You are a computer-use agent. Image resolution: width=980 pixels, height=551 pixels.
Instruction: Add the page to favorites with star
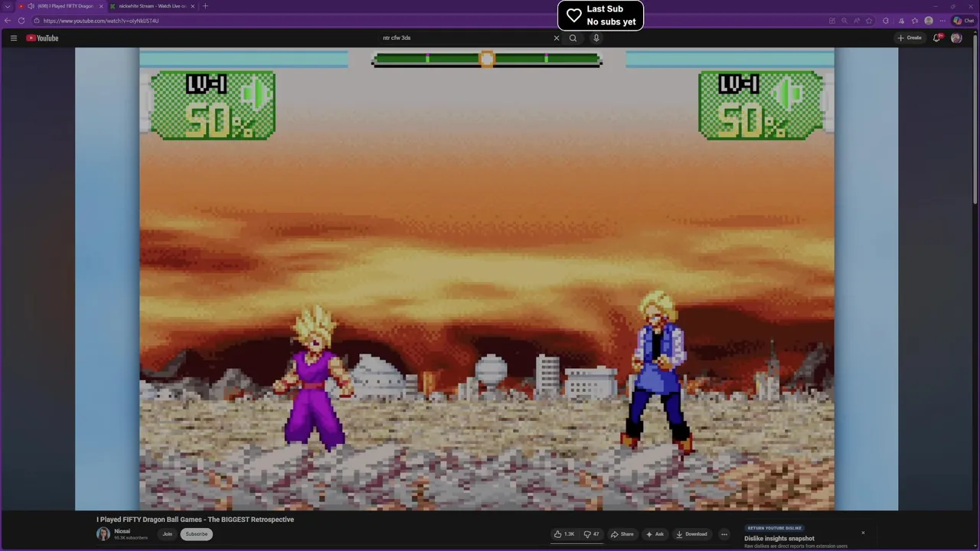[869, 21]
